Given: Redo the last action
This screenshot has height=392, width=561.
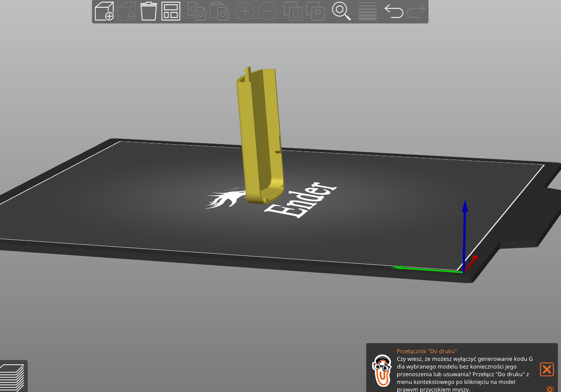Looking at the screenshot, I should (416, 11).
